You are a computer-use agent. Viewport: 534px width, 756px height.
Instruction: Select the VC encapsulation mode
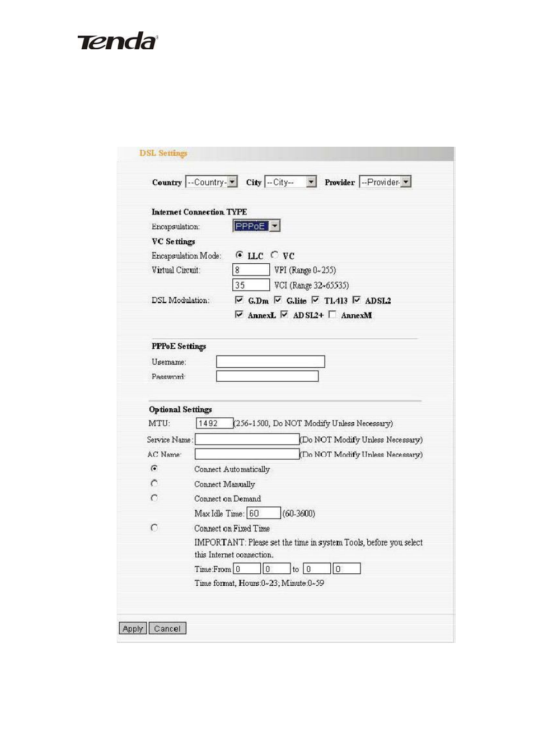tap(274, 255)
